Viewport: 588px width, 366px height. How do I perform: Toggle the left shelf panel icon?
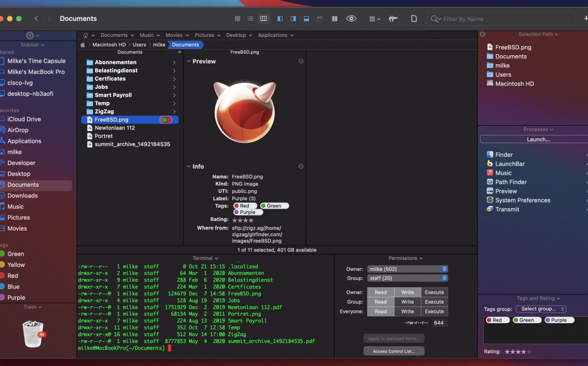[x=280, y=19]
